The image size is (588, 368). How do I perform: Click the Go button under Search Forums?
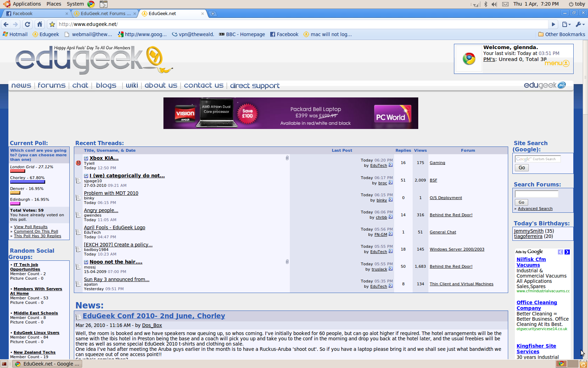(x=521, y=202)
